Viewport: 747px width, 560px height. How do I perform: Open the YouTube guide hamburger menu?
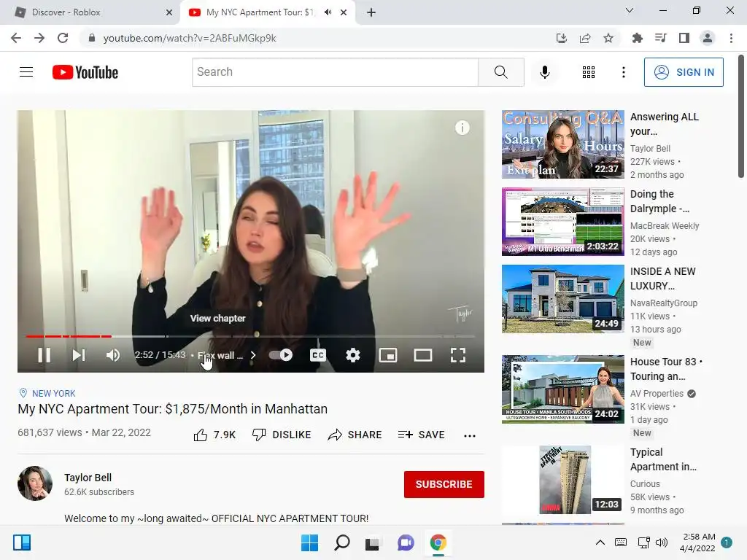[x=26, y=72]
